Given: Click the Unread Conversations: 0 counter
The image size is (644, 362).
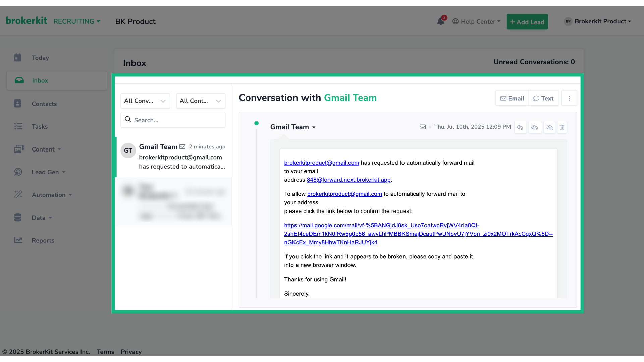Looking at the screenshot, I should (534, 62).
